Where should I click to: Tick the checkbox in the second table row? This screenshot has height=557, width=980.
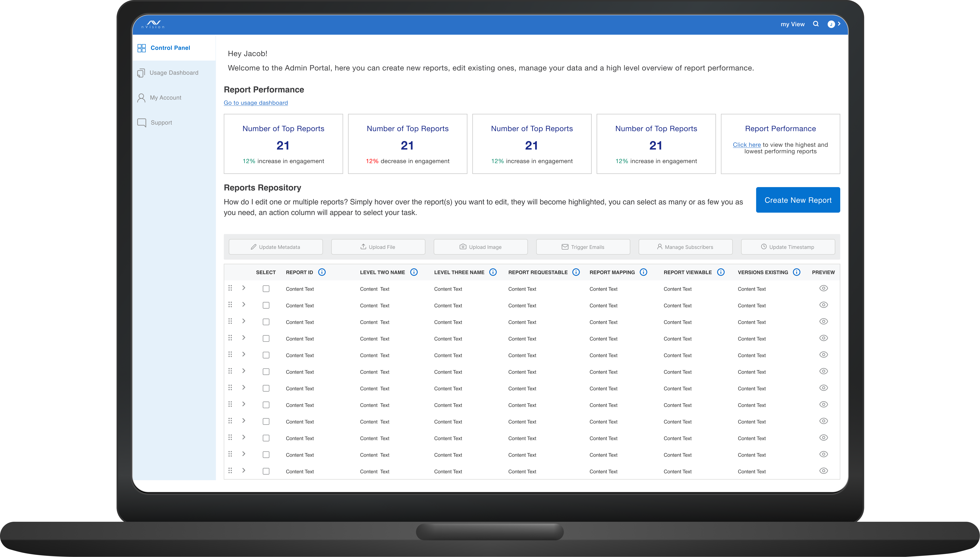(x=266, y=305)
